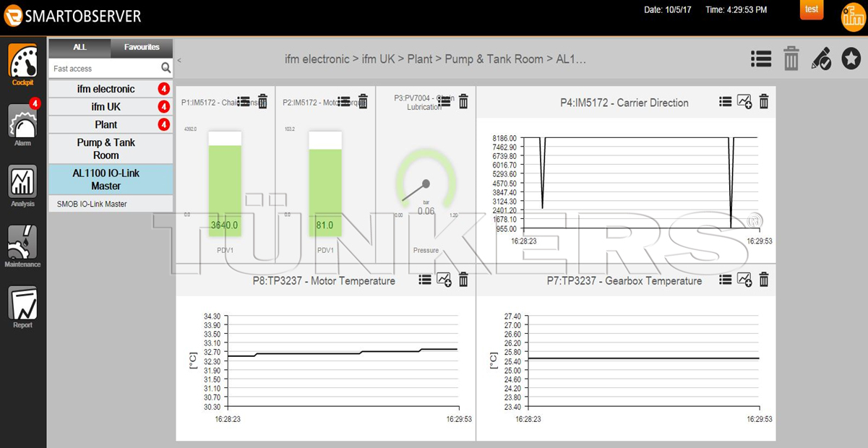The image size is (868, 448).
Task: Click chart-add icon on Motor Temperature panel
Action: (x=444, y=280)
